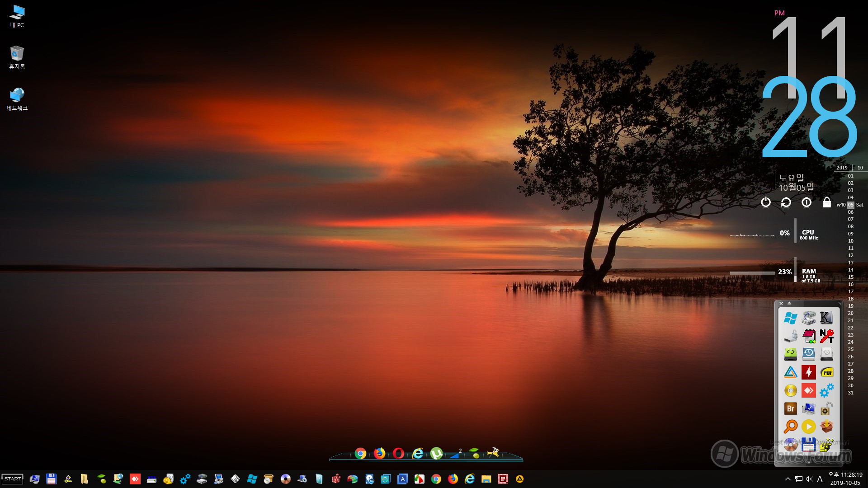The width and height of the screenshot is (868, 488).
Task: Open the blue triangle '2' dock icon
Action: coord(456,453)
